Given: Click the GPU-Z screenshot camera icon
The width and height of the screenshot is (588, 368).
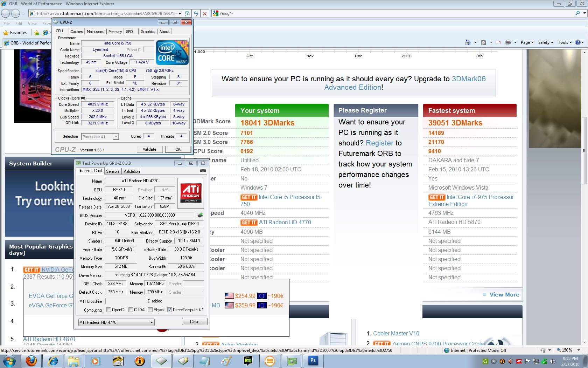Looking at the screenshot, I should click(x=203, y=171).
